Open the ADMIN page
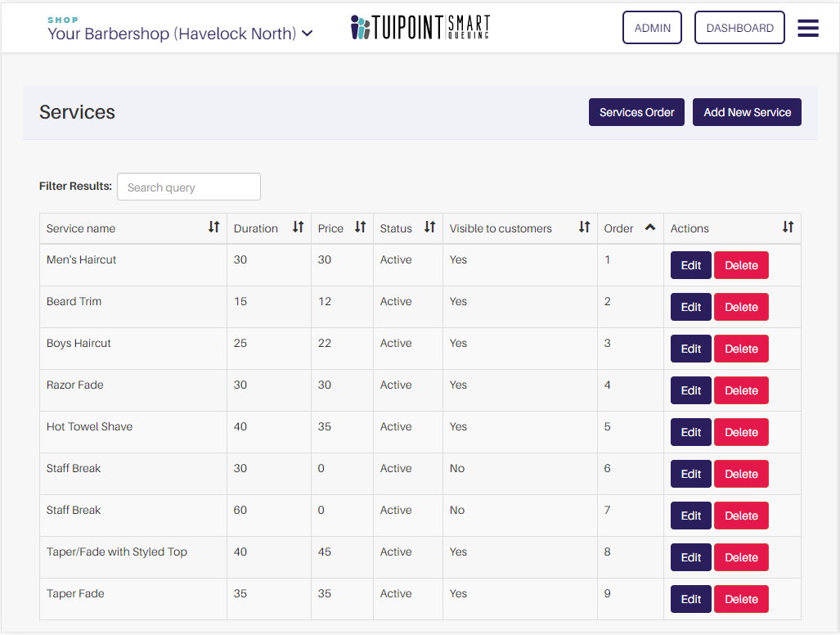The image size is (840, 635). pyautogui.click(x=652, y=27)
